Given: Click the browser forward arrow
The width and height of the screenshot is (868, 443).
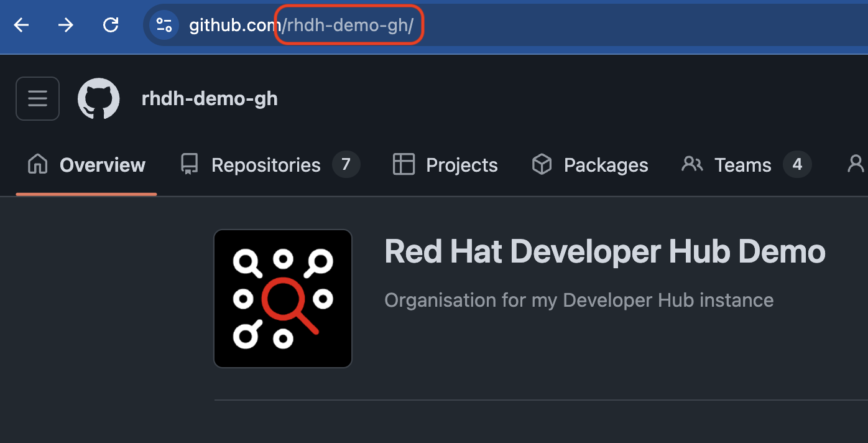Looking at the screenshot, I should pyautogui.click(x=65, y=25).
